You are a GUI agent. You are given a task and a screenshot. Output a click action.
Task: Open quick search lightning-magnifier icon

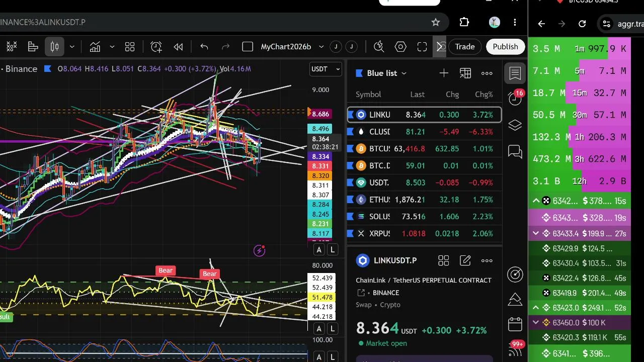click(379, 47)
